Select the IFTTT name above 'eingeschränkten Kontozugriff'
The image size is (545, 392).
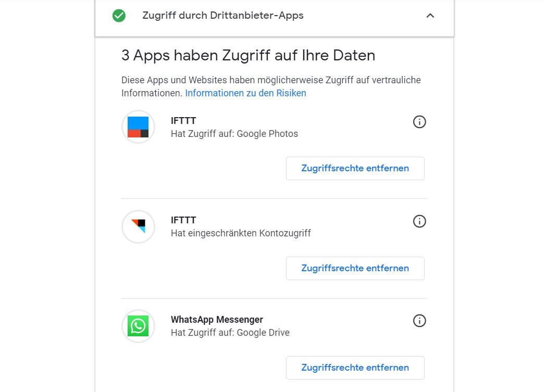183,220
